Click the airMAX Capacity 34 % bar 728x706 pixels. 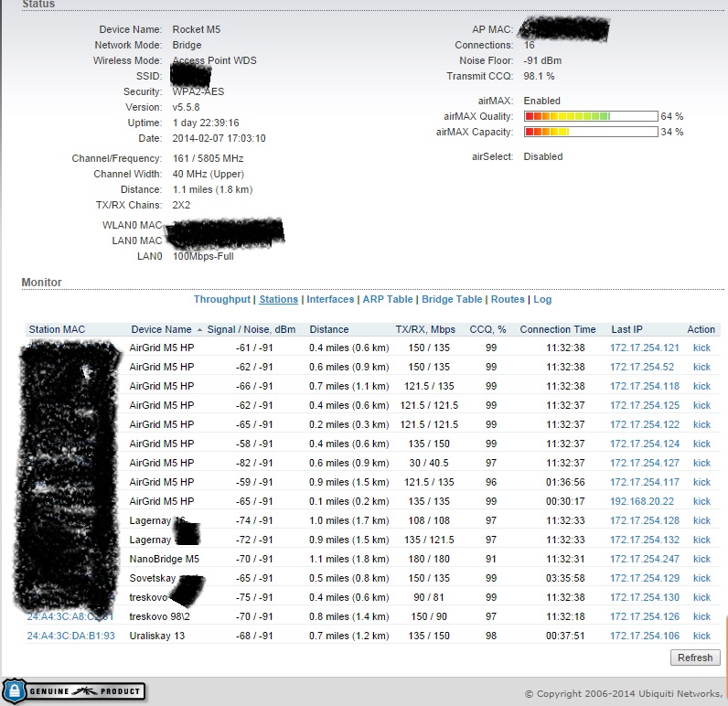[591, 132]
